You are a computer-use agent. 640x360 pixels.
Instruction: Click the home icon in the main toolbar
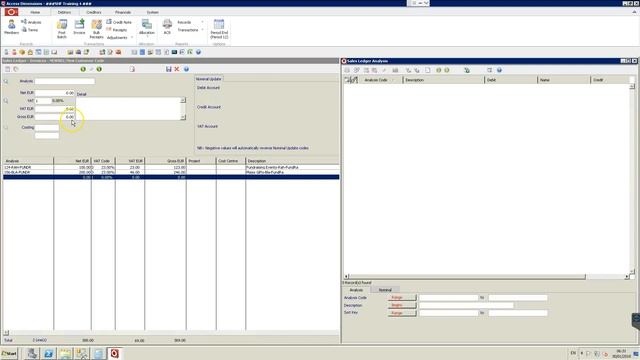point(30,52)
